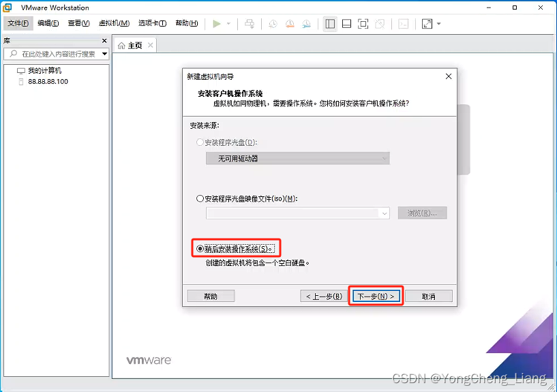Open the 虚拟机(M) menu
The image size is (557, 392).
pos(114,23)
